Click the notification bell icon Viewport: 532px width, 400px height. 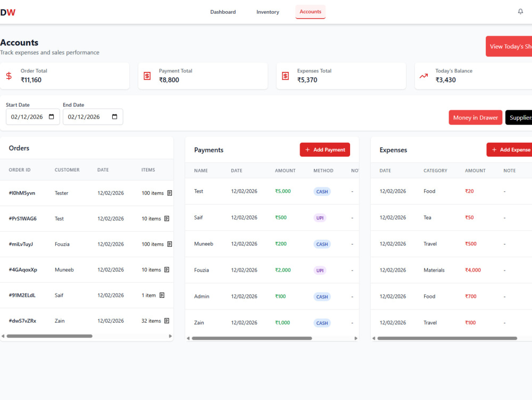click(520, 12)
